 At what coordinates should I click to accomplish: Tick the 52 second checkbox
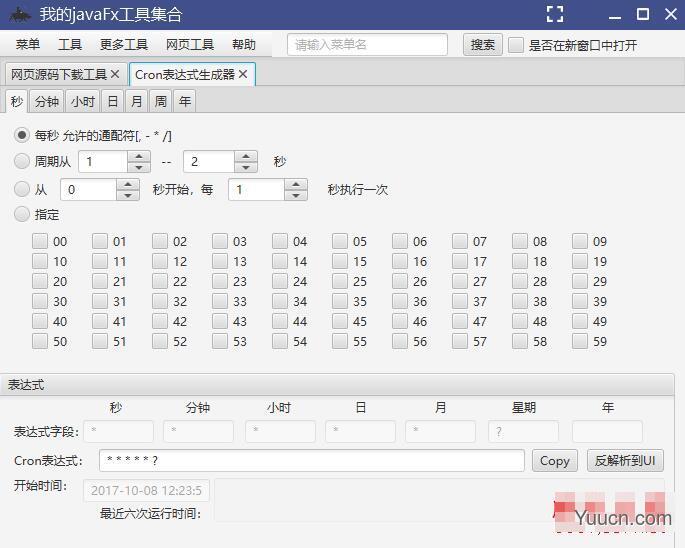click(x=160, y=341)
